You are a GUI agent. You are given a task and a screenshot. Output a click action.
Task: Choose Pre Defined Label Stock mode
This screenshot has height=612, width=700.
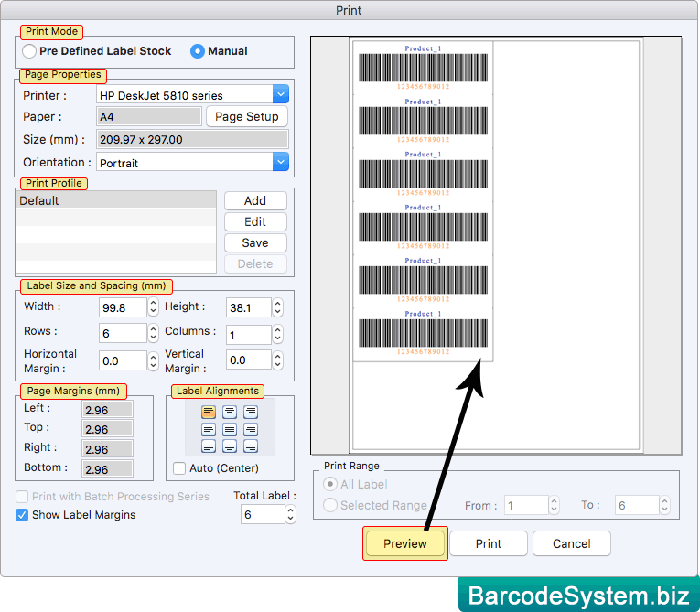29,51
